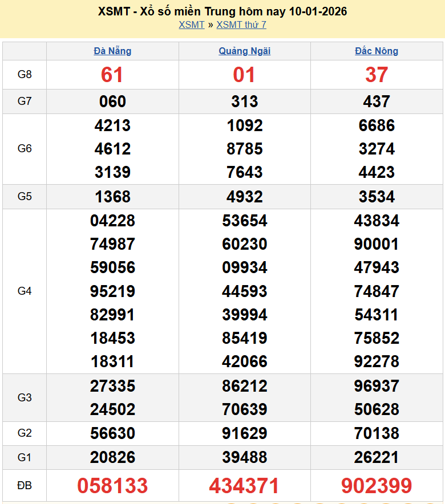Click Đắc Nông G2 number 70138
This screenshot has height=504, width=445.
377,433
